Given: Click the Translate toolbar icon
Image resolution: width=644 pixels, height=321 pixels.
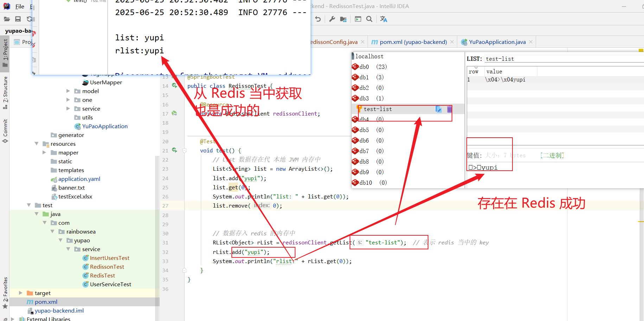Looking at the screenshot, I should coord(383,19).
